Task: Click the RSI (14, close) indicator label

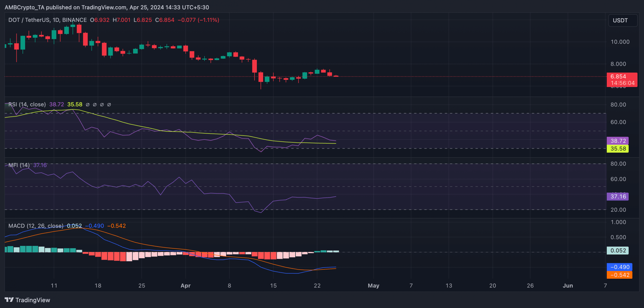Action: click(27, 104)
